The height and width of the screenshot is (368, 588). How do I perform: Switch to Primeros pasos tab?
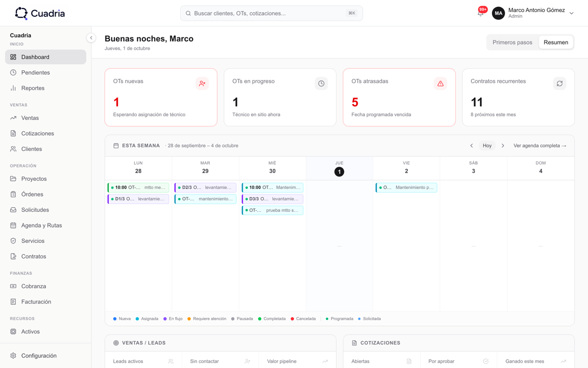512,43
